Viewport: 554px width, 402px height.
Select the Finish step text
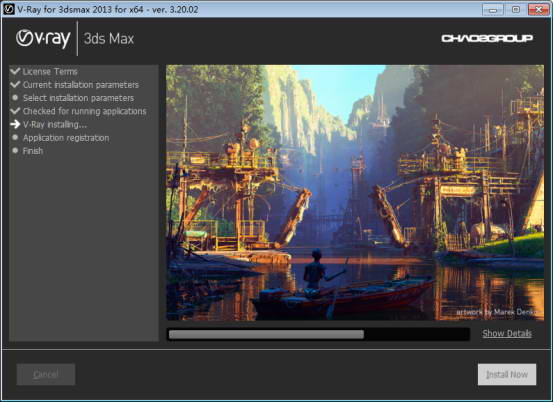tap(33, 151)
